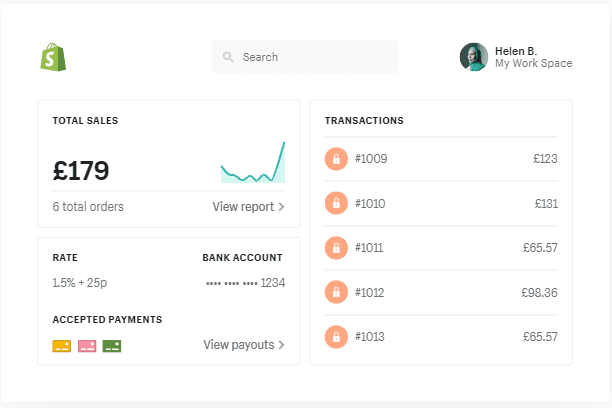Image resolution: width=612 pixels, height=408 pixels.
Task: Click the lock icon for order #1012
Action: coord(336,292)
